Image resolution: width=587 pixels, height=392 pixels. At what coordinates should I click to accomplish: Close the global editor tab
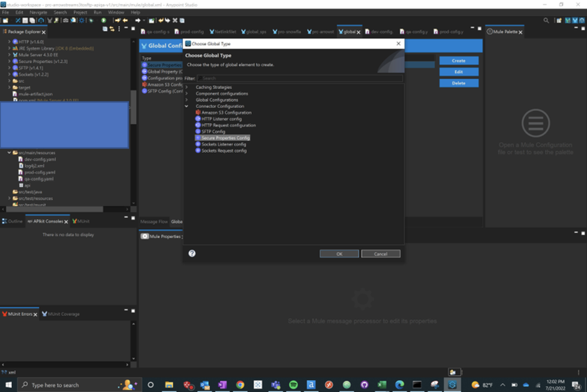(x=359, y=32)
